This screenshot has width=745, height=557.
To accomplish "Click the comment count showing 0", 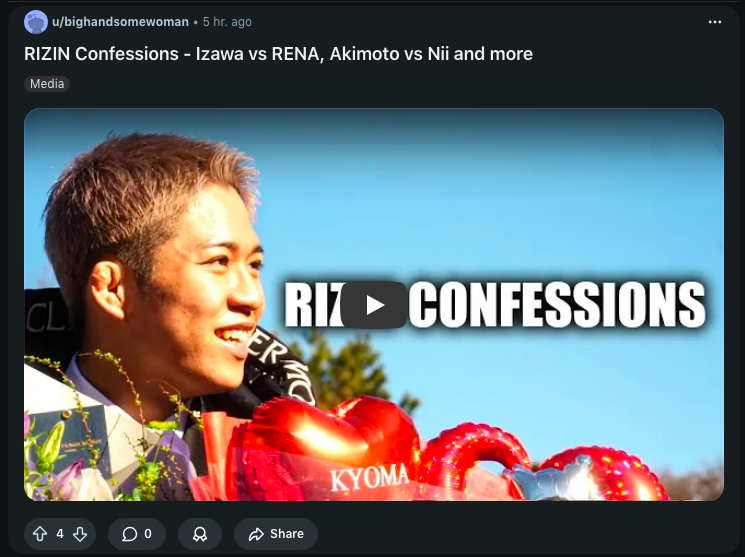I will pos(148,534).
